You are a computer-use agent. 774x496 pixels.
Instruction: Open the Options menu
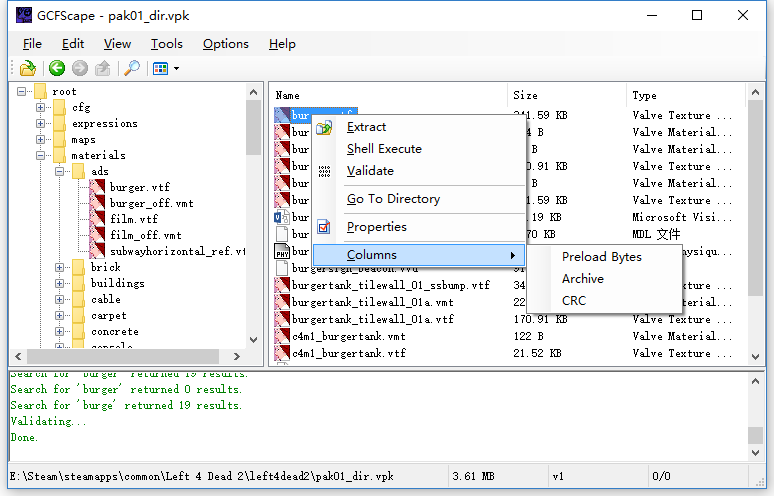coord(226,44)
